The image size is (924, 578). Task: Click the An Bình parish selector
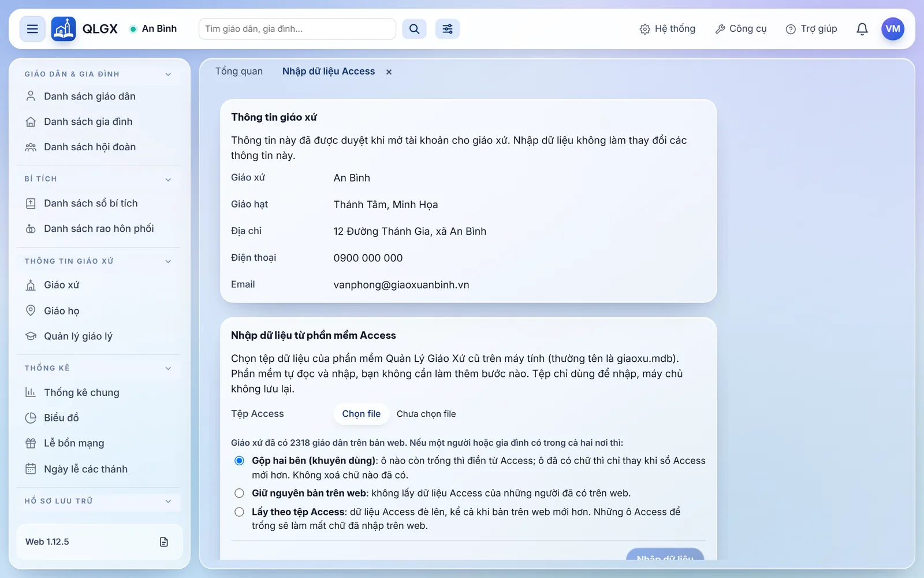153,29
